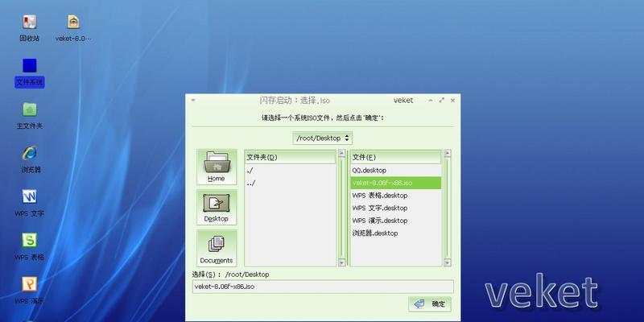Maximize the 闪存启动 dialog window
644x322 pixels.
point(441,100)
